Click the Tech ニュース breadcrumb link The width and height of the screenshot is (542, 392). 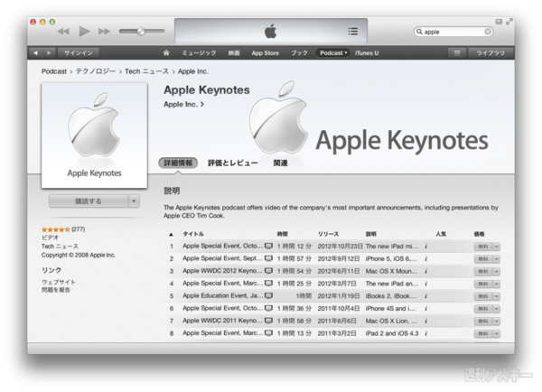pos(146,71)
